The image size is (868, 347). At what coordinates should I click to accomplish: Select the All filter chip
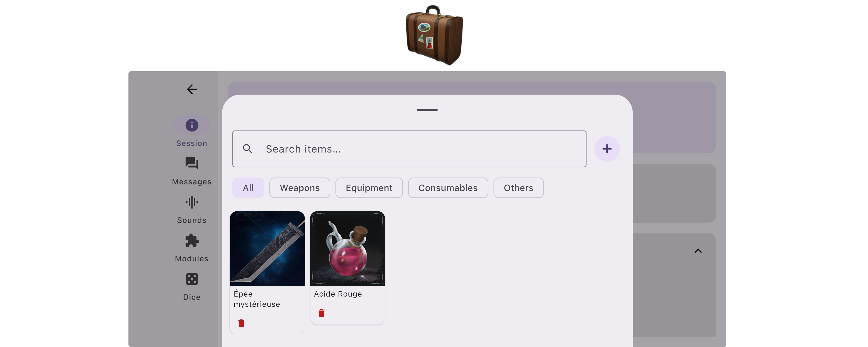[x=248, y=188]
